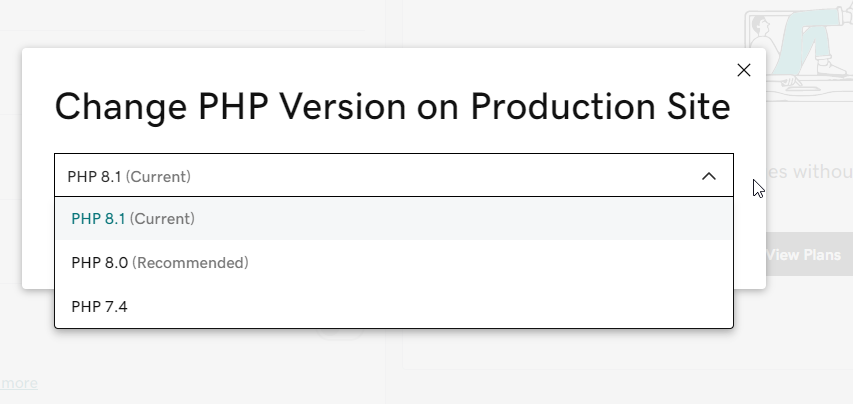
Task: Pick the highlighted PHP 8.1 (Current) option
Action: point(394,219)
